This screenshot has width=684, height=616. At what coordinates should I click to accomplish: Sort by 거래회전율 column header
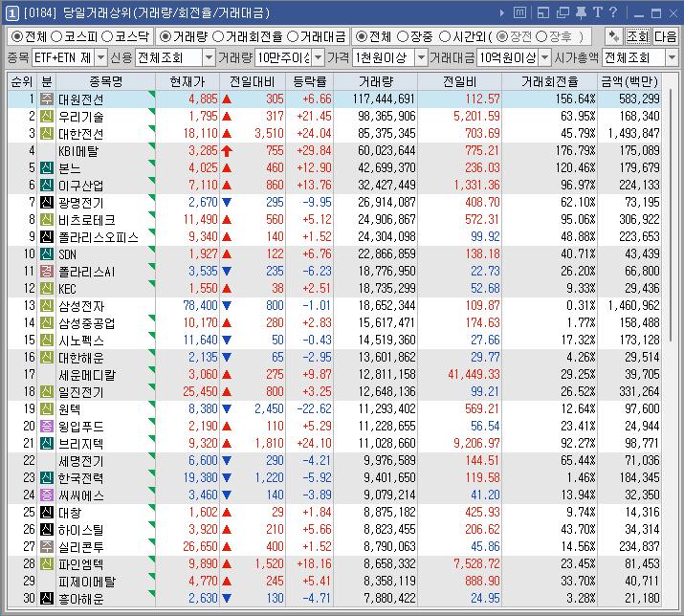pyautogui.click(x=550, y=81)
